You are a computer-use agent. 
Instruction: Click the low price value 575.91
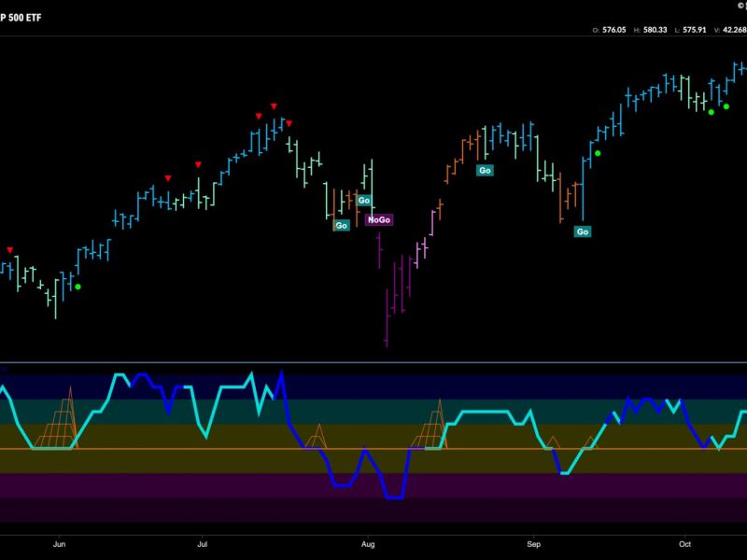695,30
